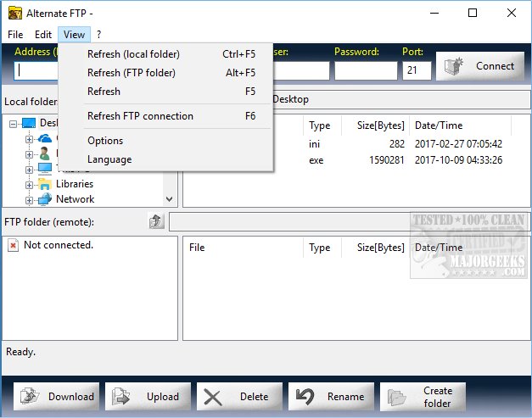The image size is (532, 418).
Task: Click the Rename button
Action: 331,396
